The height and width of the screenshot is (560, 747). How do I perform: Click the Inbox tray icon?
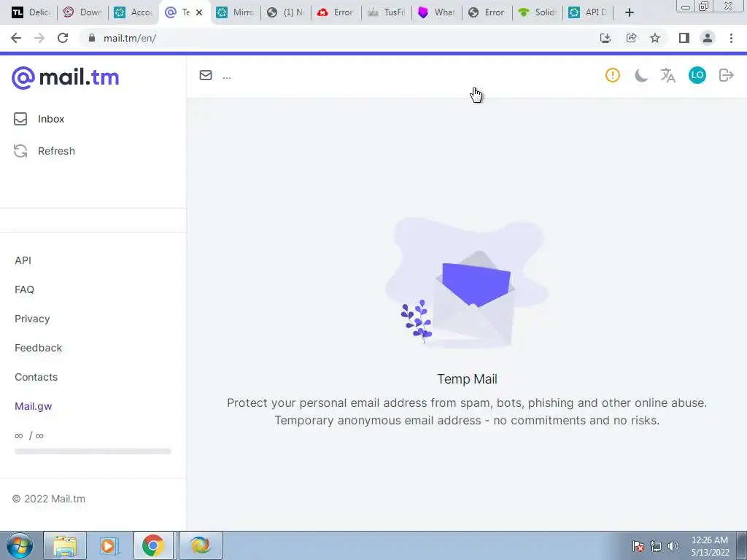tap(20, 119)
